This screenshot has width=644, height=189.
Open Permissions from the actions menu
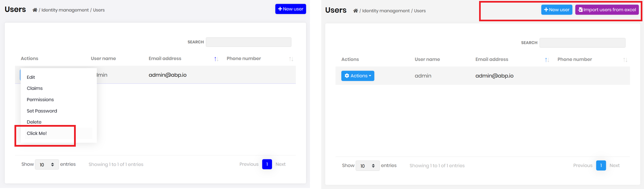40,99
